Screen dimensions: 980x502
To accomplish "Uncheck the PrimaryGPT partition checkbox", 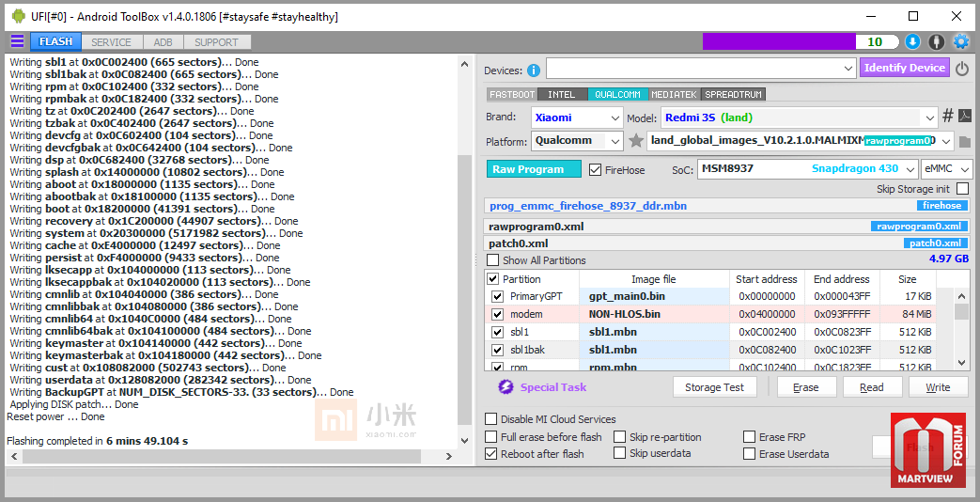I will [497, 296].
